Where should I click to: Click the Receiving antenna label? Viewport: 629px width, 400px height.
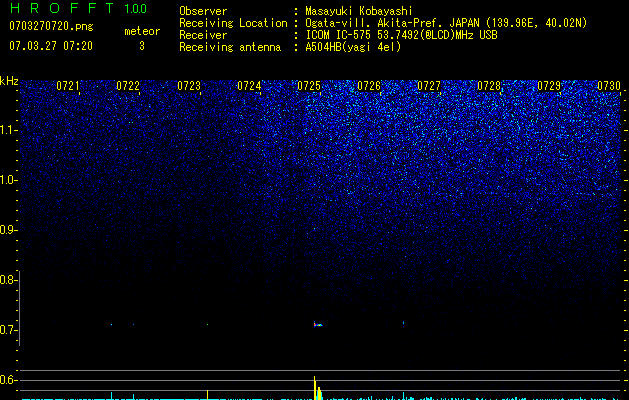tap(230, 47)
